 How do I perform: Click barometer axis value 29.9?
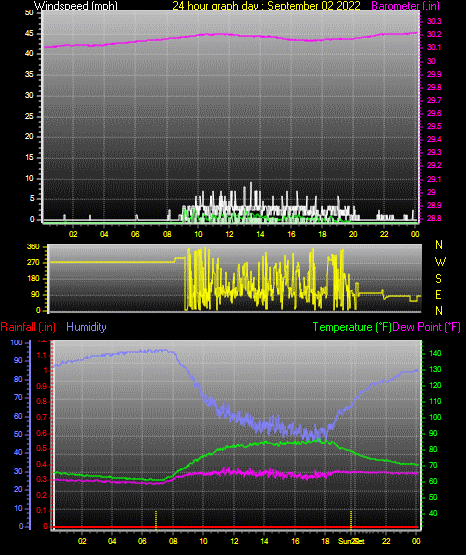point(434,74)
